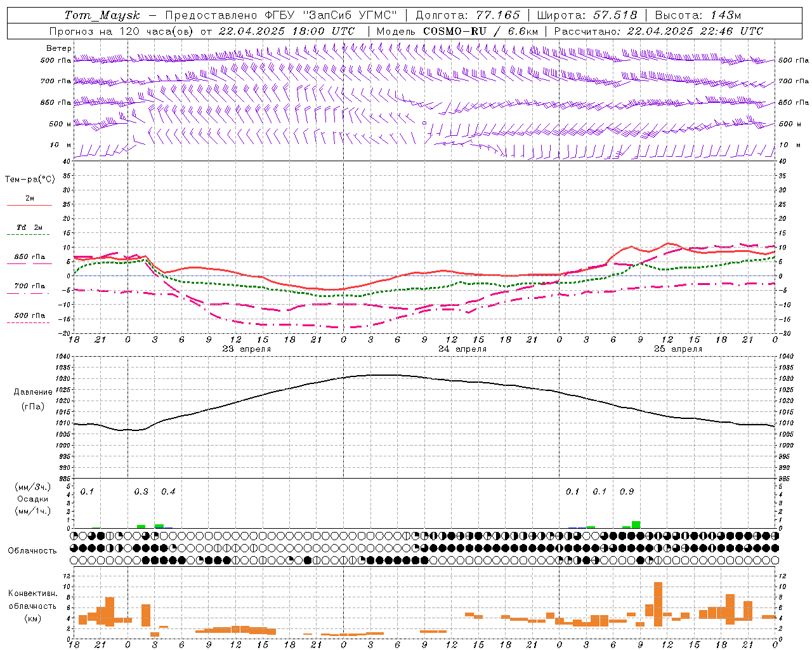812x650 pixels.
Task: Click the 24 апреля date label
Action: pos(462,349)
